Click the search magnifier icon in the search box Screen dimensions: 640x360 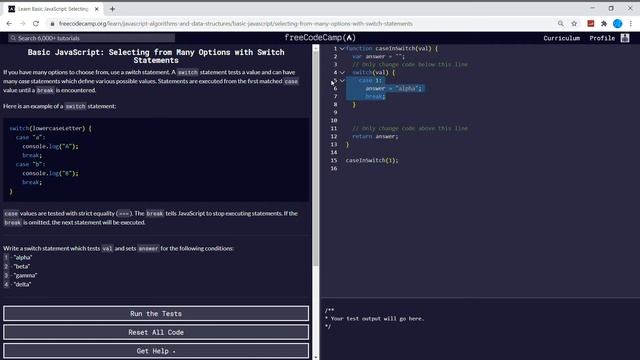[x=13, y=38]
